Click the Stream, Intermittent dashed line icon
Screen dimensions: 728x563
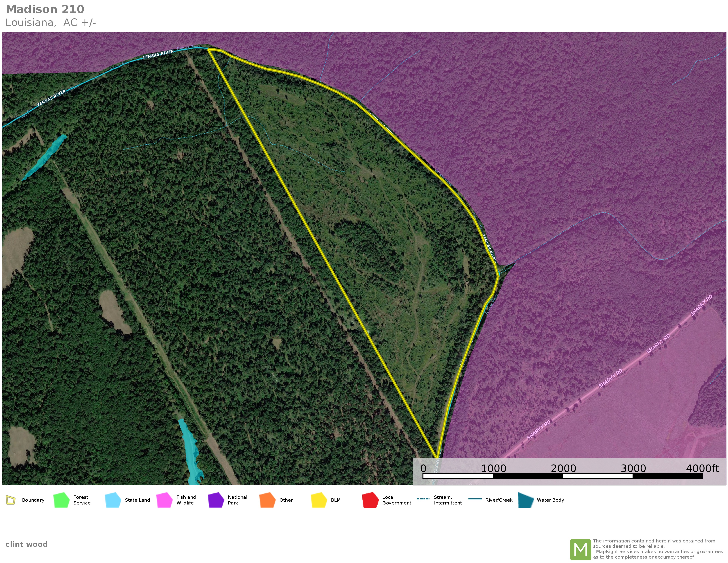(423, 499)
